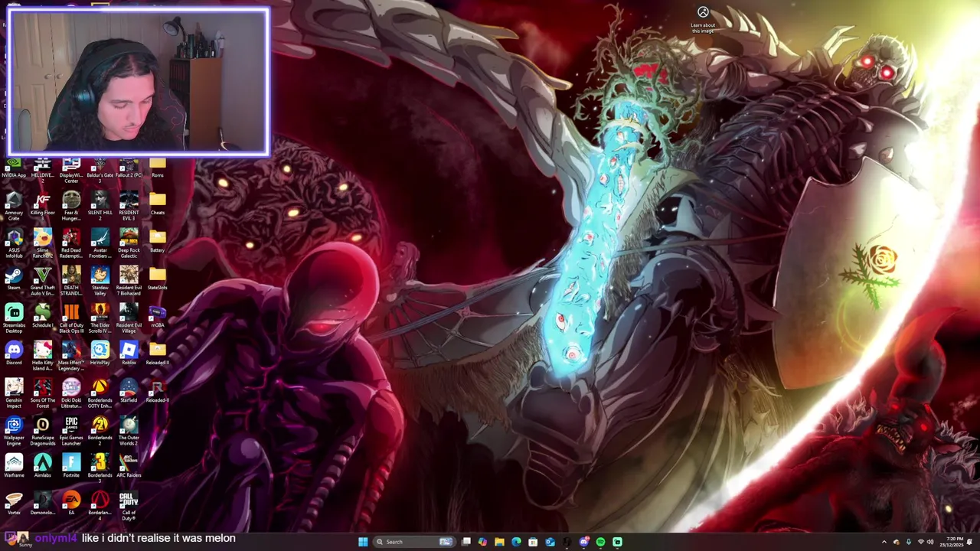The width and height of the screenshot is (980, 551).
Task: Launch Fortnite from the desktop
Action: pyautogui.click(x=71, y=467)
